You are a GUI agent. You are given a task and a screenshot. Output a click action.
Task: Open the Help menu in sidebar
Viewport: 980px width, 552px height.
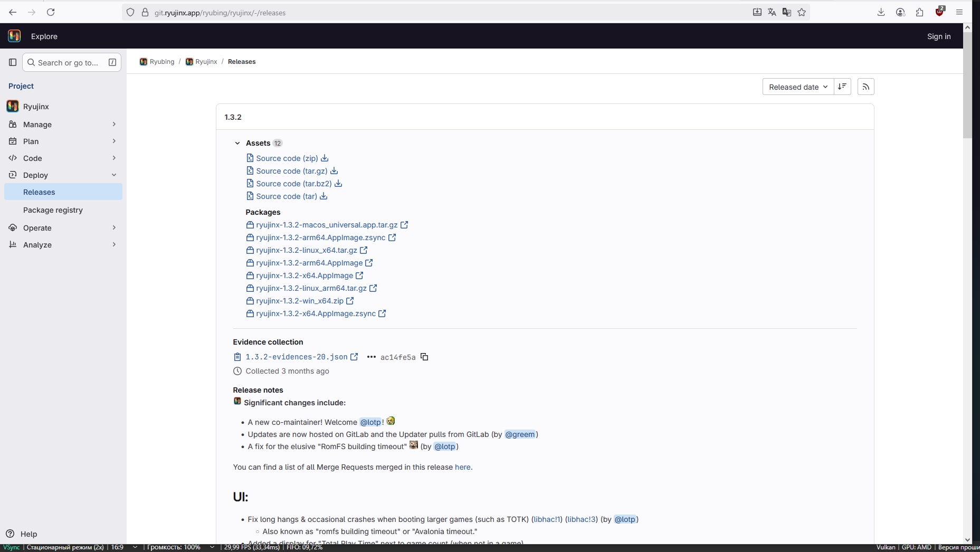coord(22,534)
